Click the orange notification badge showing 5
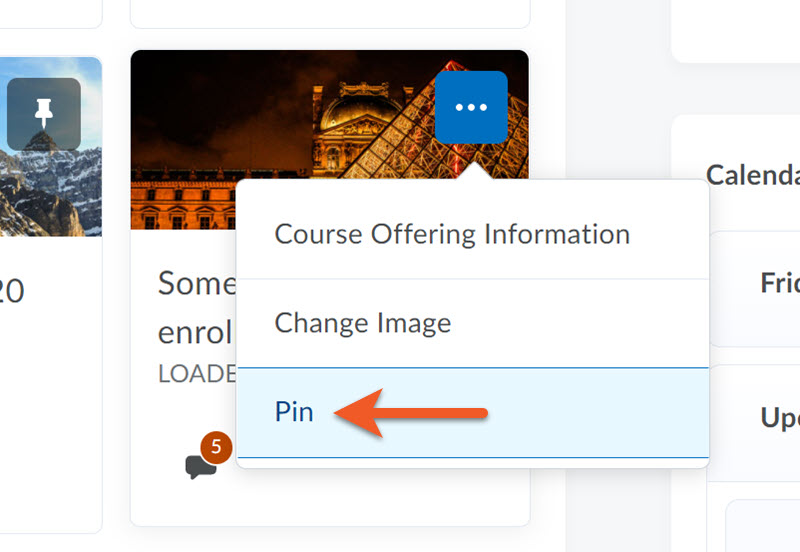The height and width of the screenshot is (552, 800). [216, 446]
